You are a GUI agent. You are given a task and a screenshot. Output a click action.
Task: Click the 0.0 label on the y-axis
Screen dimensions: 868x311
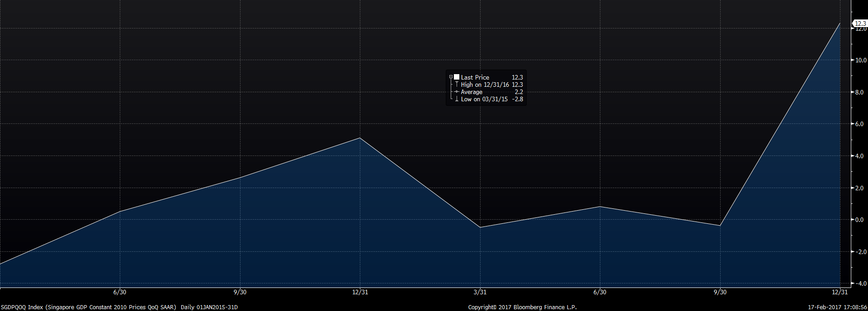pyautogui.click(x=859, y=220)
